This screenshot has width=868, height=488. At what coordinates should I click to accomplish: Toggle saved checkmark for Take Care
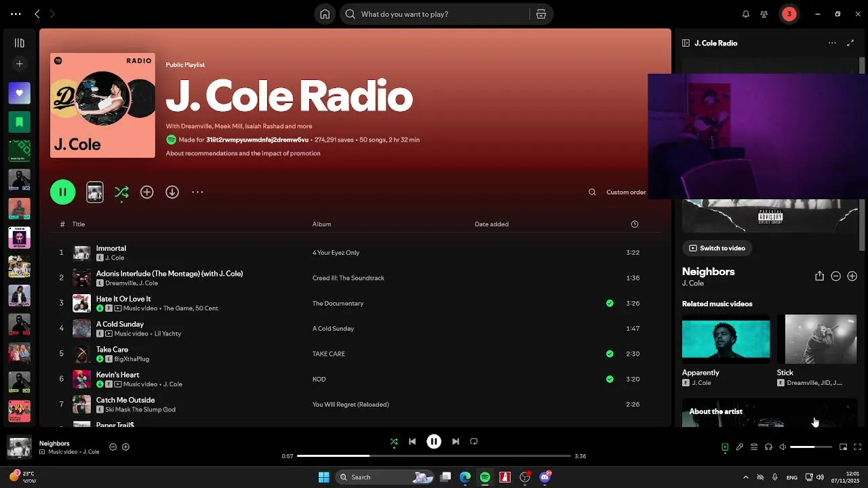pos(610,354)
